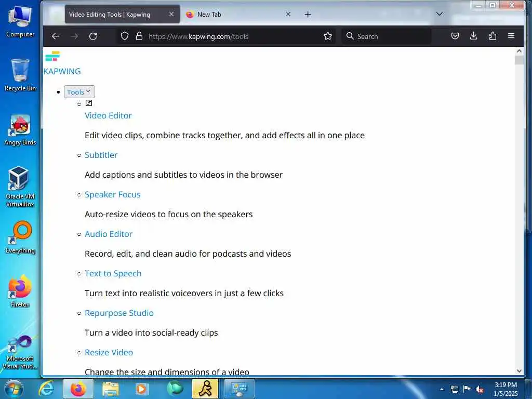Viewport: 532px width, 399px height.
Task: Switch to the New Tab tab
Action: 238,14
